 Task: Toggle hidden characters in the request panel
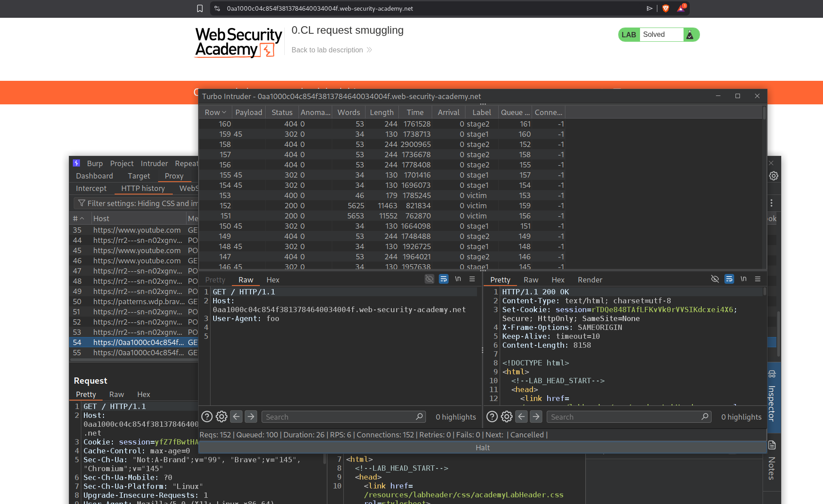tap(429, 279)
